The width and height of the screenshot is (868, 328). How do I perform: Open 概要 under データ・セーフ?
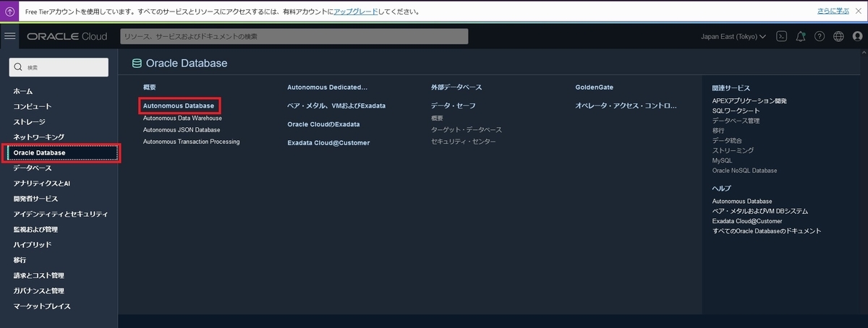pyautogui.click(x=437, y=118)
